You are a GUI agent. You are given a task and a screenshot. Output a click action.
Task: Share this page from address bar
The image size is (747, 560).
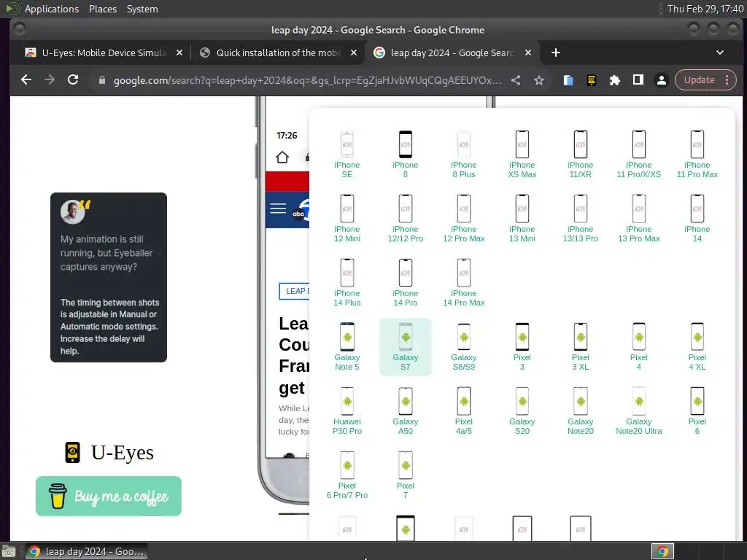pyautogui.click(x=516, y=80)
